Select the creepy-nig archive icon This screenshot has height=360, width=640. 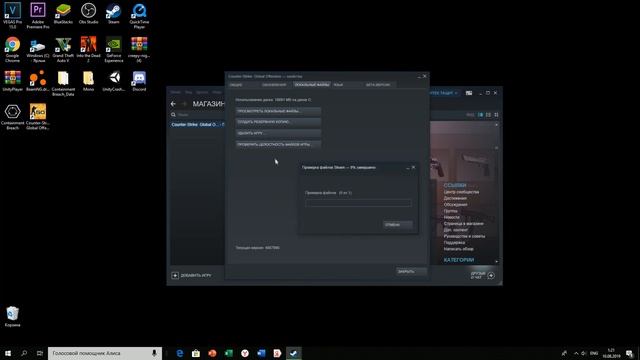point(139,49)
